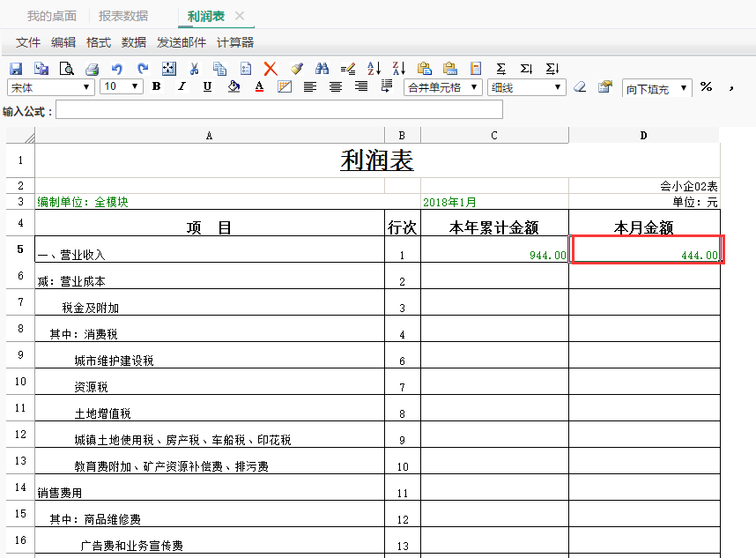Viewport: 756px width, 558px height.
Task: Align text right
Action: pos(361,86)
